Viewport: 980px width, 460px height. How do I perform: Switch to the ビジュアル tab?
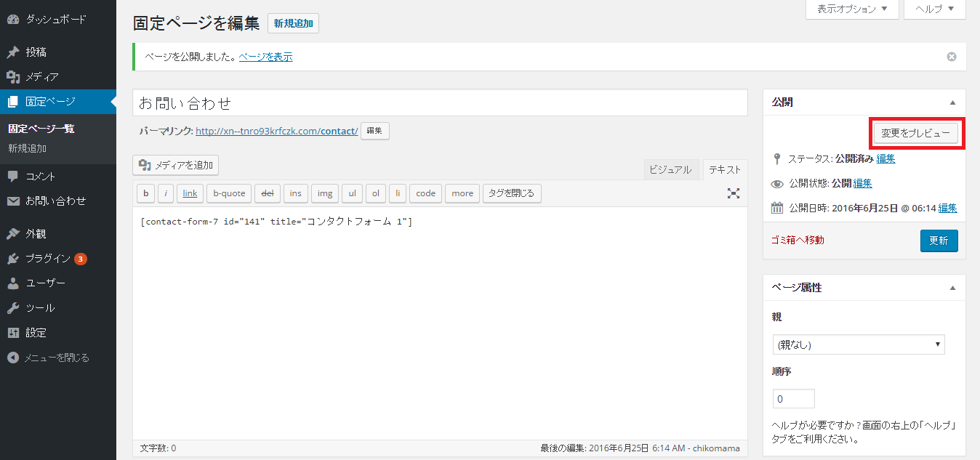[671, 169]
